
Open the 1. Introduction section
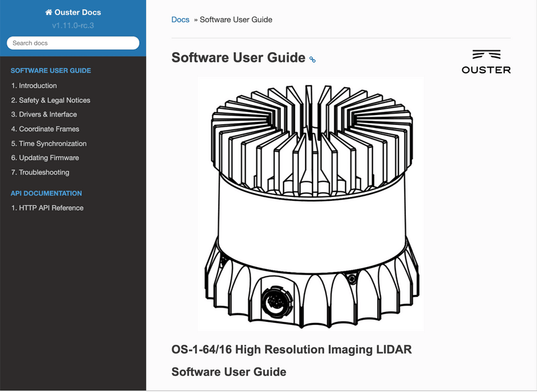pos(34,86)
